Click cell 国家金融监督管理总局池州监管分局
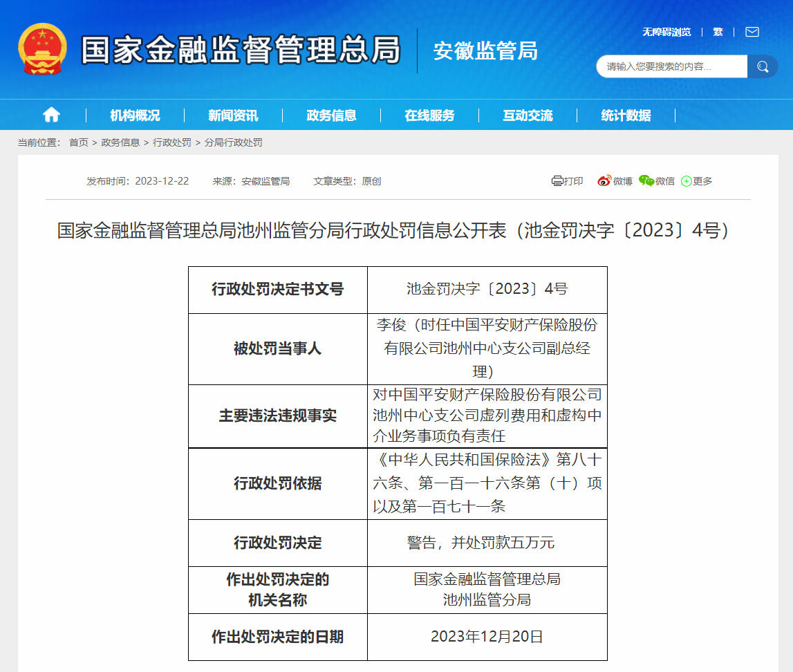This screenshot has width=793, height=672. (487, 590)
